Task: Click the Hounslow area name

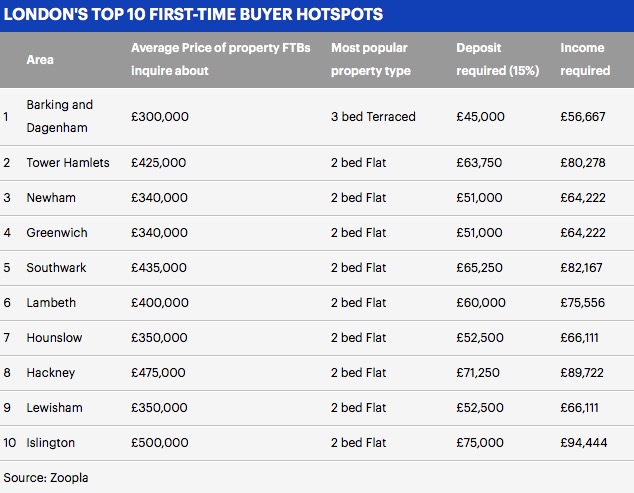Action: pyautogui.click(x=54, y=338)
